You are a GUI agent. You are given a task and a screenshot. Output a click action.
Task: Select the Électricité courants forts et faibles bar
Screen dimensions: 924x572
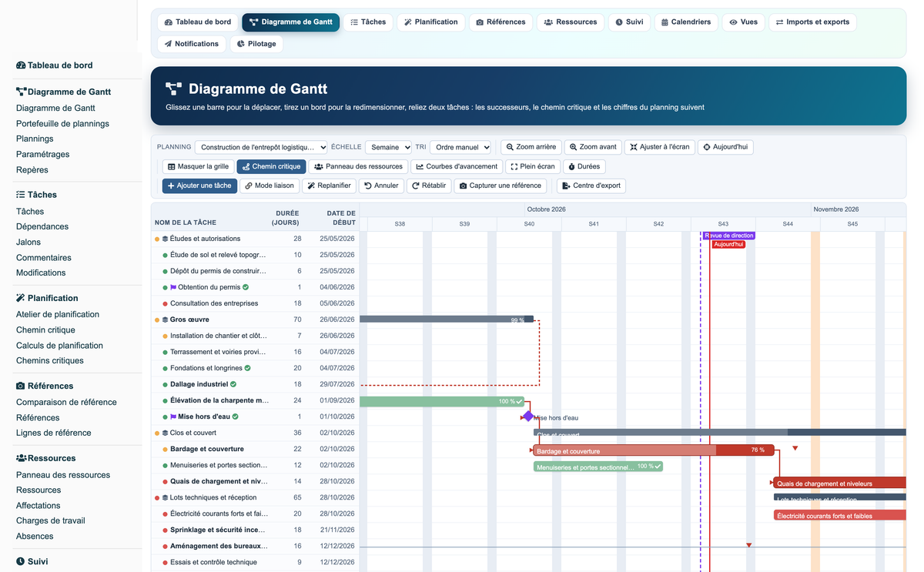tap(840, 515)
